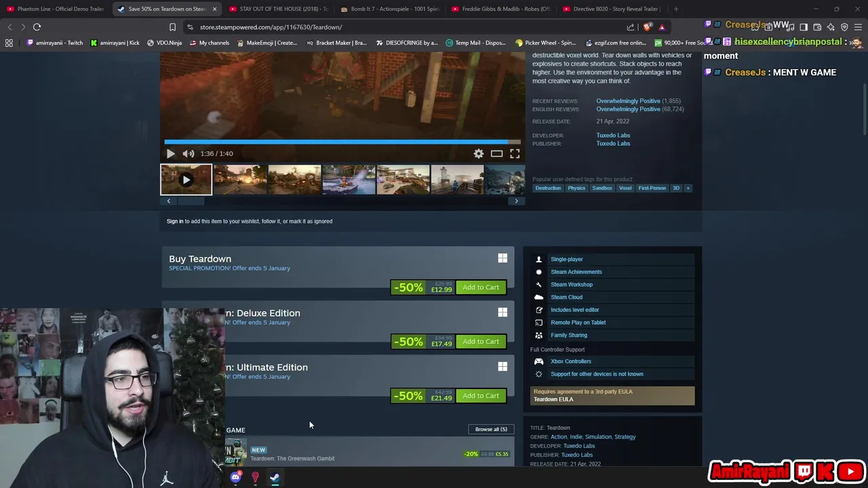Screen dimensions: 868x488
Task: Click Windows icon on Buy Teardown row
Action: 502,258
